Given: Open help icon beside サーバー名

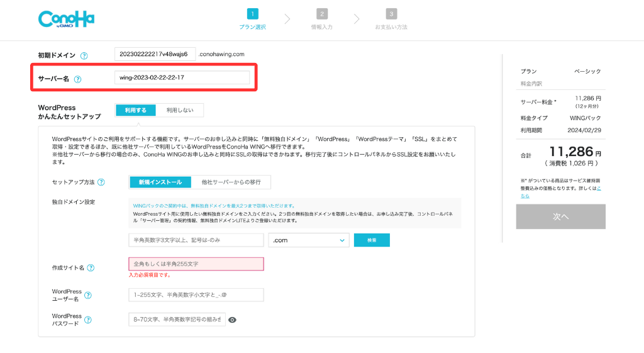Looking at the screenshot, I should coord(77,79).
